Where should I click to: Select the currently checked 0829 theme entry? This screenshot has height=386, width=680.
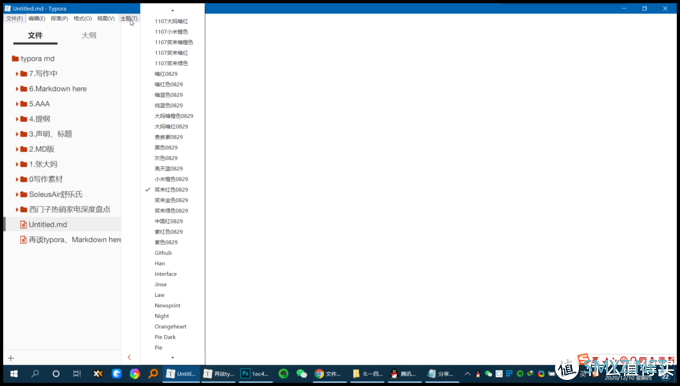click(171, 190)
